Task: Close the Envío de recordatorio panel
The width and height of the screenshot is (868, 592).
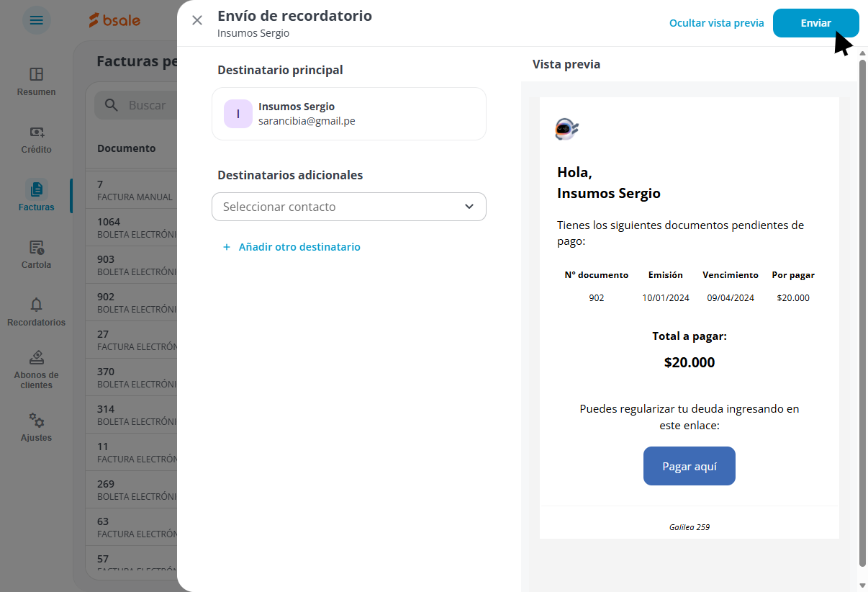Action: pos(197,20)
